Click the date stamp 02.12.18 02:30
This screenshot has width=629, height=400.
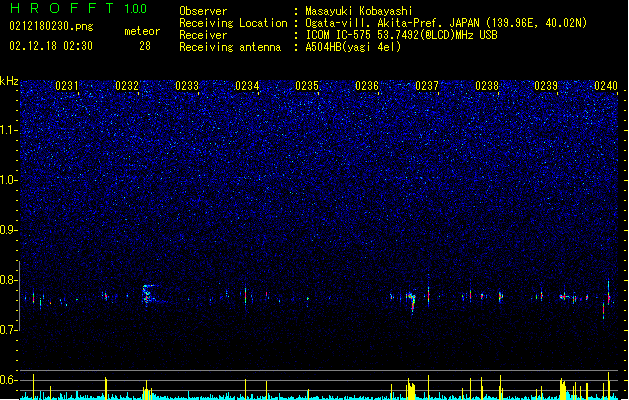[x=51, y=46]
